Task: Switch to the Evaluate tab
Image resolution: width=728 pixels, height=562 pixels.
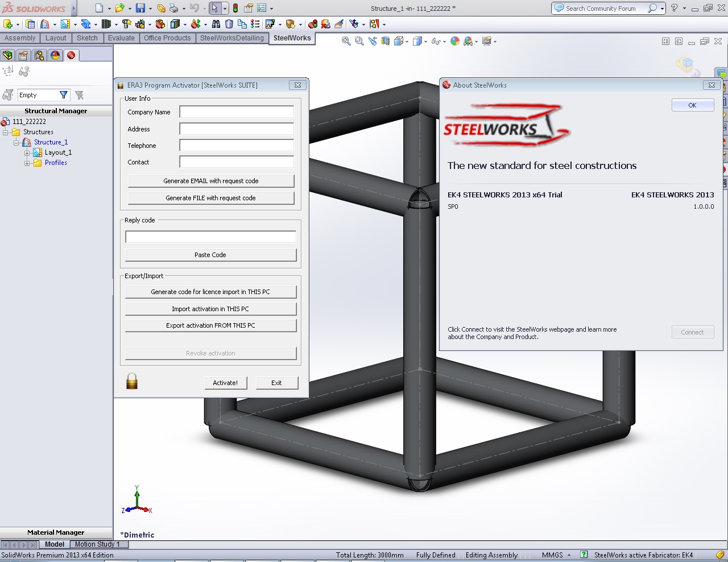Action: pos(121,38)
